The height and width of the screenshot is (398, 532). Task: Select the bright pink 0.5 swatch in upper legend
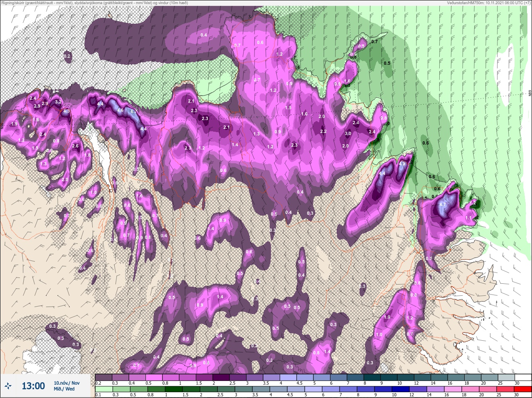[x=155, y=377]
